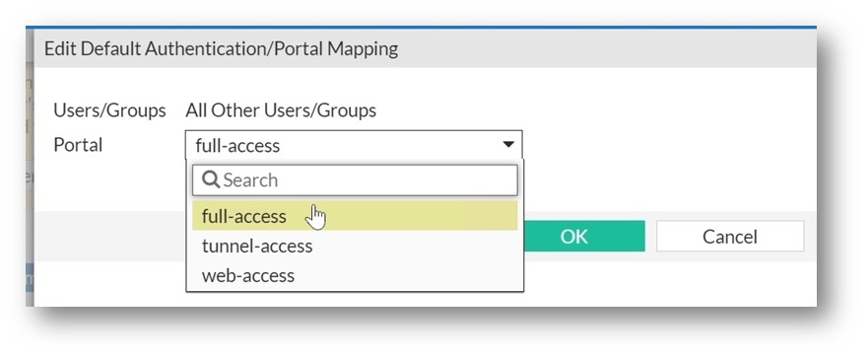Click the Portal dropdown arrow

[508, 145]
